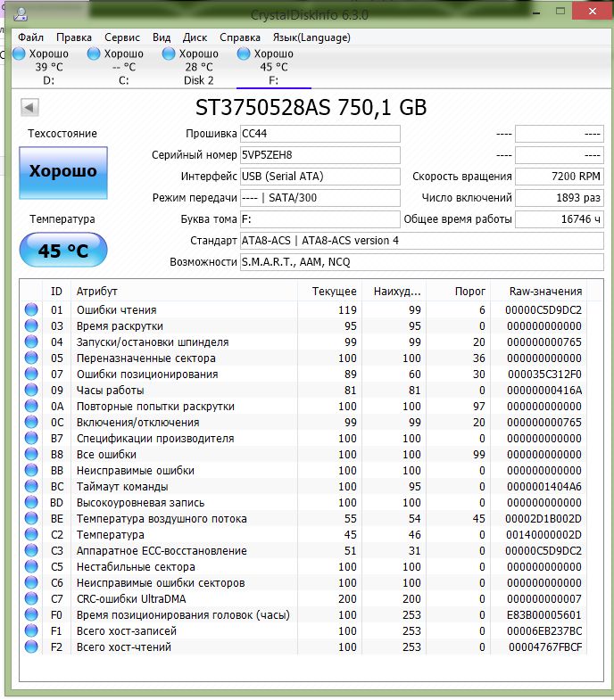Click status icon for Повторные попытки раскрутки
Screen dimensions: 614x700
click(x=31, y=406)
